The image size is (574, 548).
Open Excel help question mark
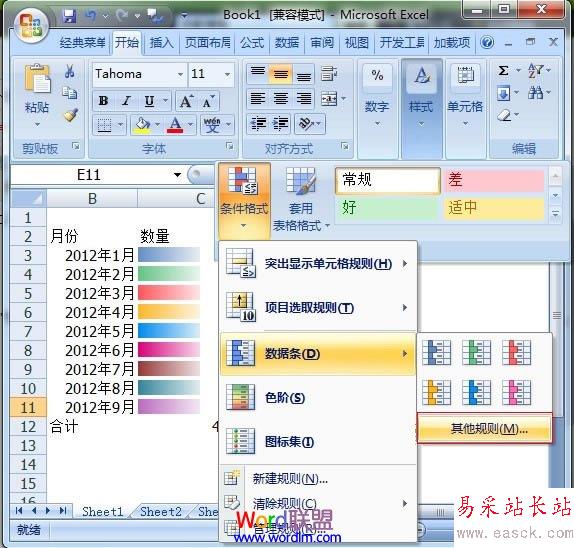pyautogui.click(x=487, y=43)
